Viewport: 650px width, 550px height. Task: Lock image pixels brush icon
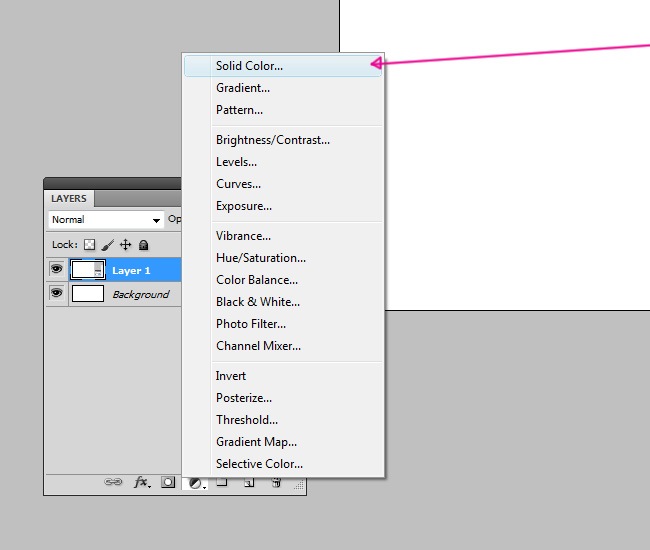tap(108, 245)
